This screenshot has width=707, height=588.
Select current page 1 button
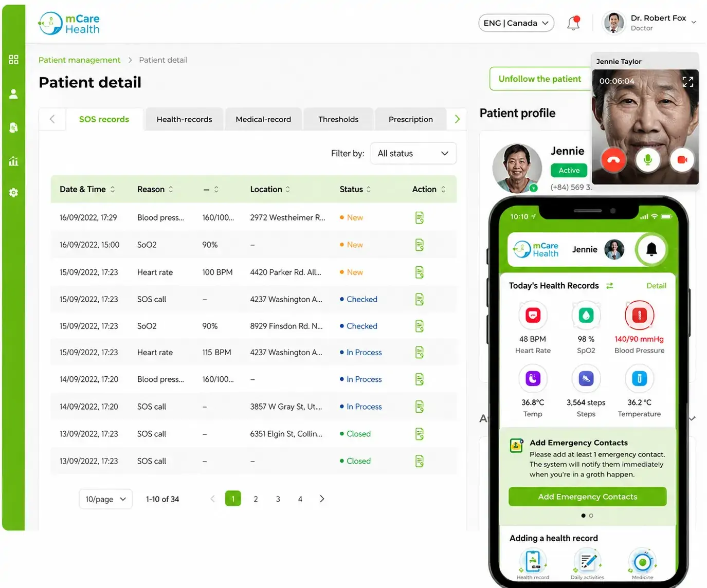point(233,499)
